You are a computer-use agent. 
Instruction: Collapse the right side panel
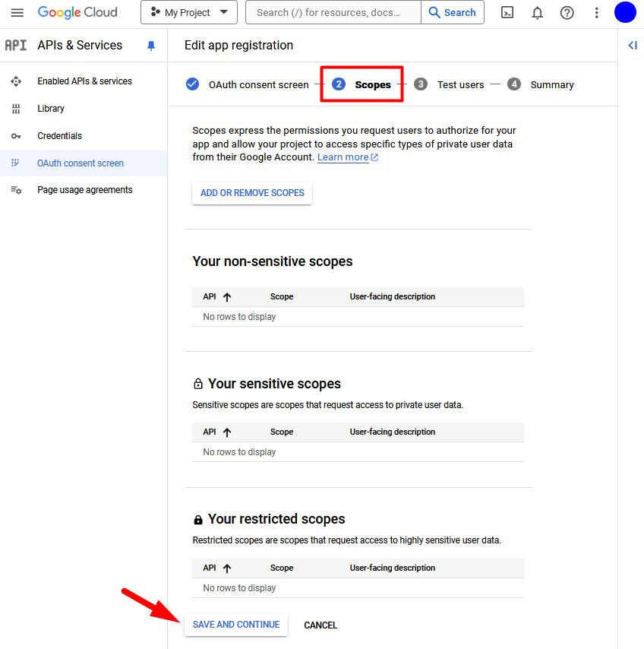pyautogui.click(x=633, y=45)
